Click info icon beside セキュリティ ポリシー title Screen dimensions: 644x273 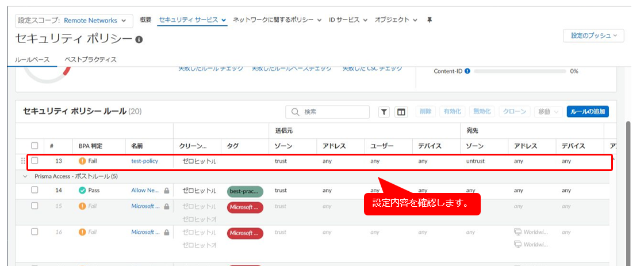tap(139, 39)
